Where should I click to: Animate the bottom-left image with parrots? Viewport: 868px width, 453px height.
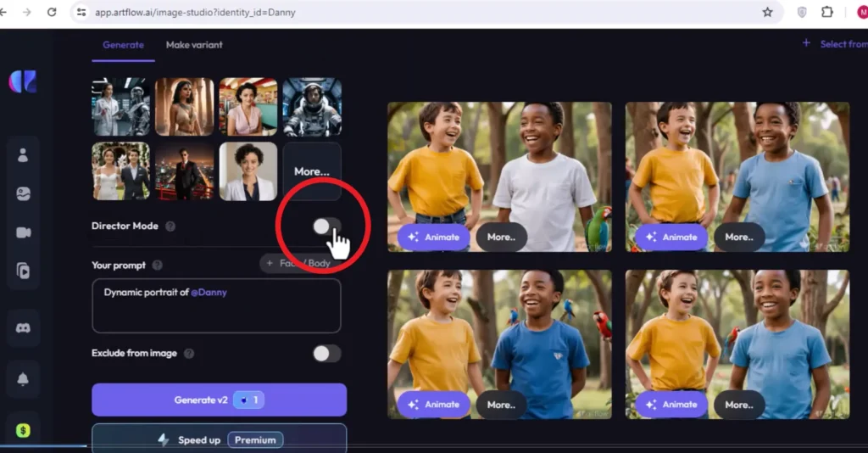pyautogui.click(x=433, y=405)
